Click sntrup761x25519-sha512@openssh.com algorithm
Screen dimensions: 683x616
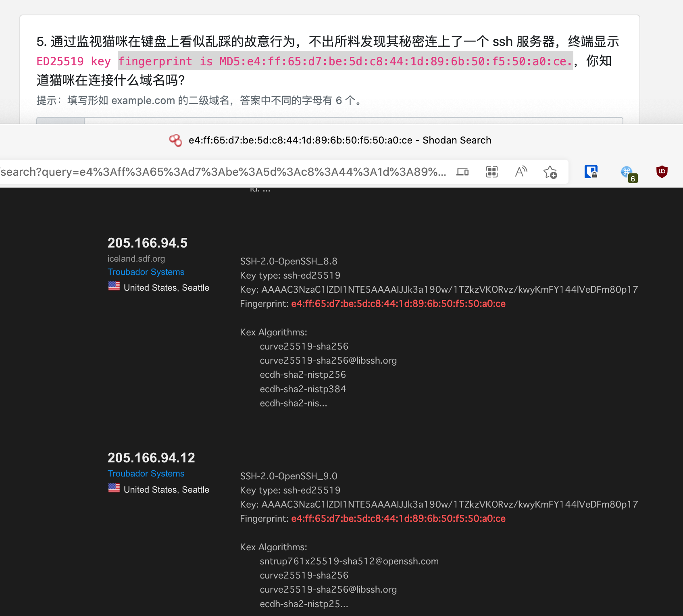click(x=349, y=561)
